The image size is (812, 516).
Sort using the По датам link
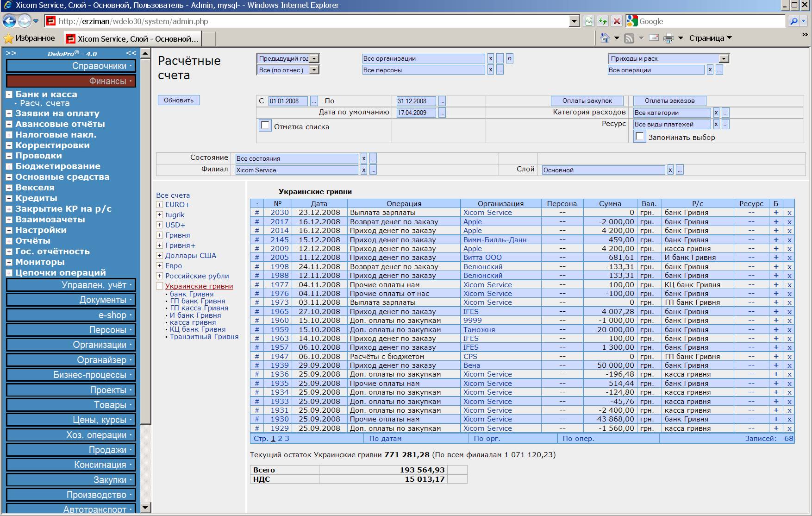pos(385,439)
